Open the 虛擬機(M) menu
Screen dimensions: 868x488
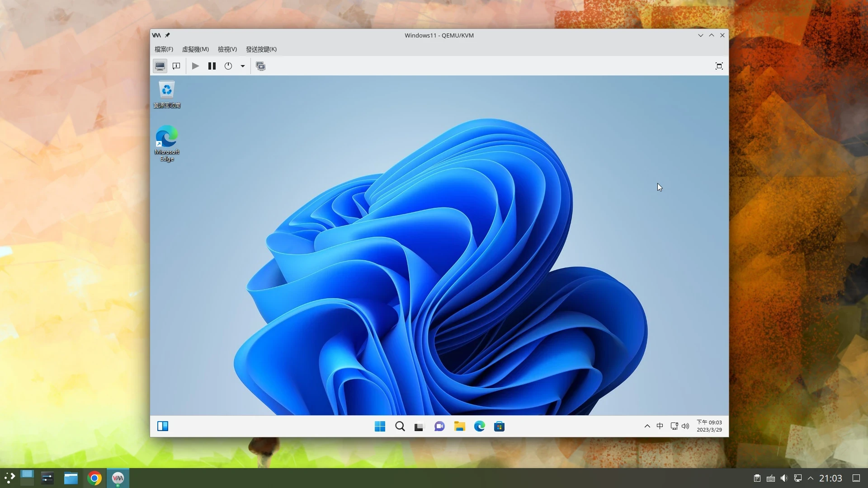(195, 49)
